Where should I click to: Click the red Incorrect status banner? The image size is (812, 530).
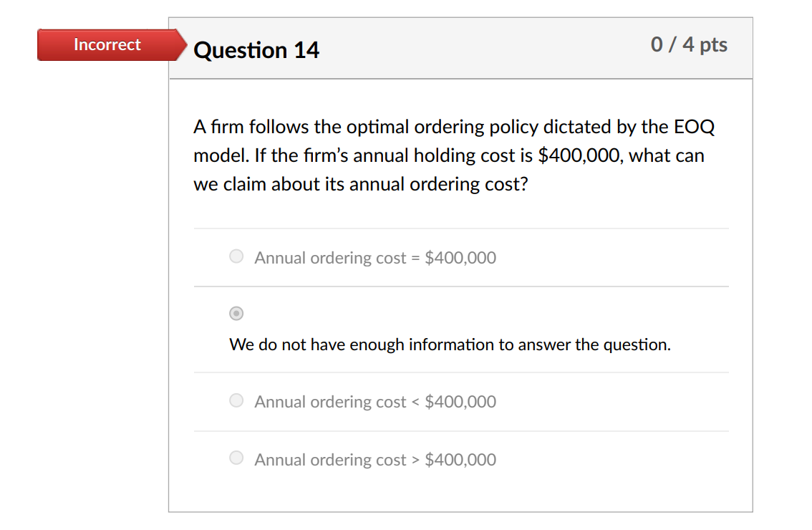click(106, 44)
